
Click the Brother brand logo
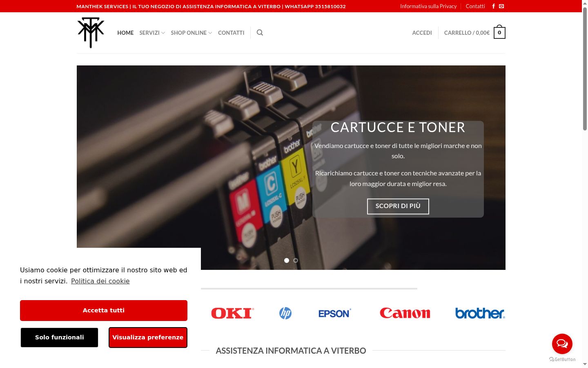[x=480, y=313]
